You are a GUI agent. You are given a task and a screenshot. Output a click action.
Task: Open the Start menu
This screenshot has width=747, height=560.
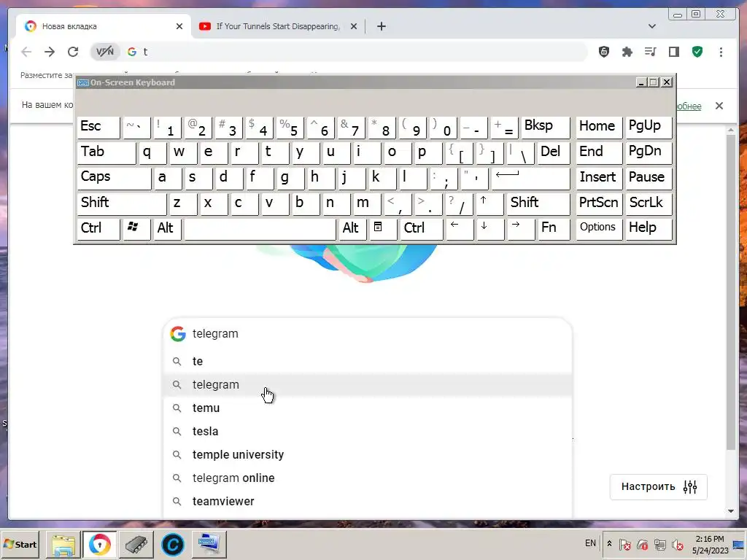click(20, 544)
